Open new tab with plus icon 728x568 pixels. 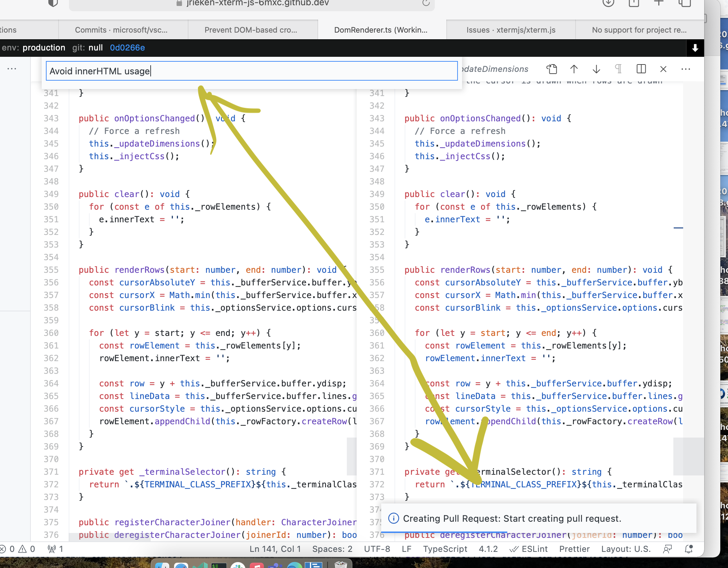click(x=659, y=3)
